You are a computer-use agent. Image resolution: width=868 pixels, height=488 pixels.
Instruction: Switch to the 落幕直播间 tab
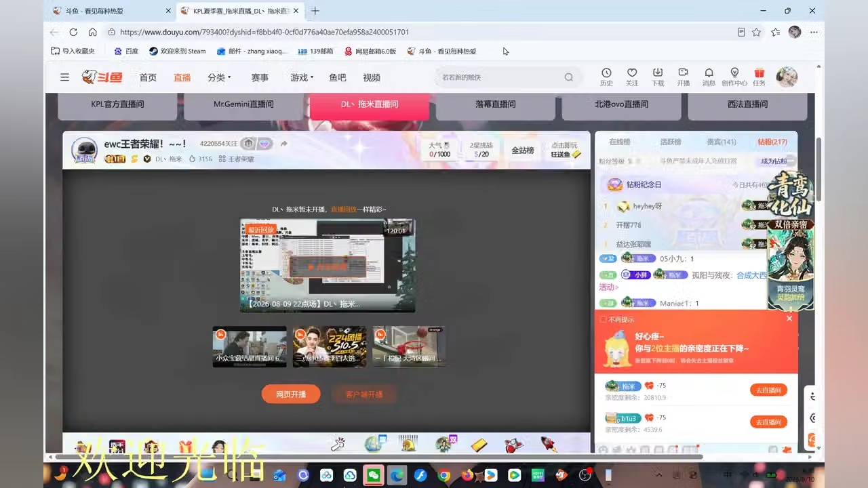[496, 105]
